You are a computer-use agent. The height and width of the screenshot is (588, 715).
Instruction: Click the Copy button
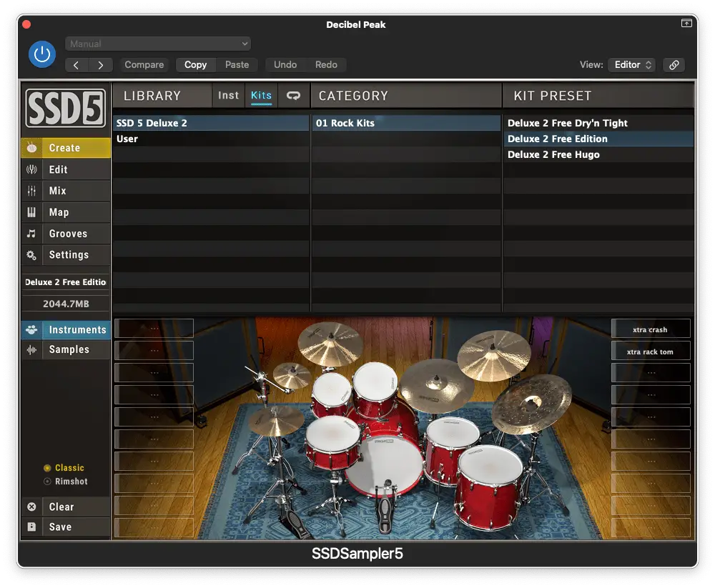click(196, 65)
